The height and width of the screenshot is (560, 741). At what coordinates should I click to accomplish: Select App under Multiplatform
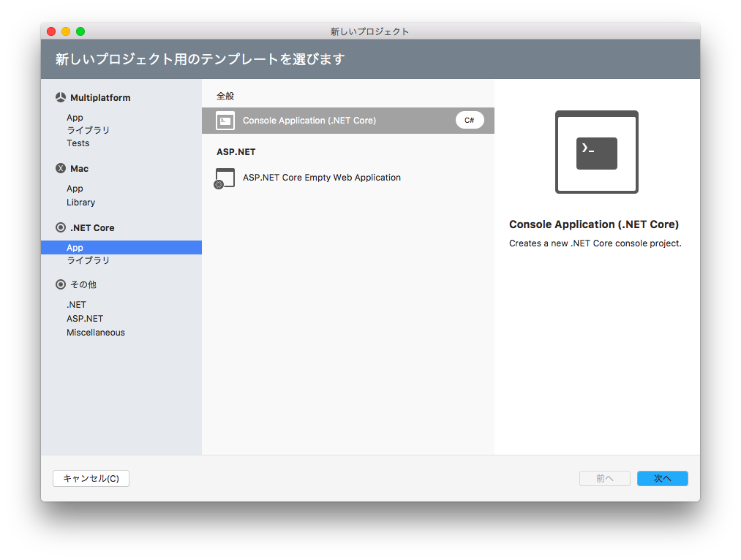(x=75, y=117)
